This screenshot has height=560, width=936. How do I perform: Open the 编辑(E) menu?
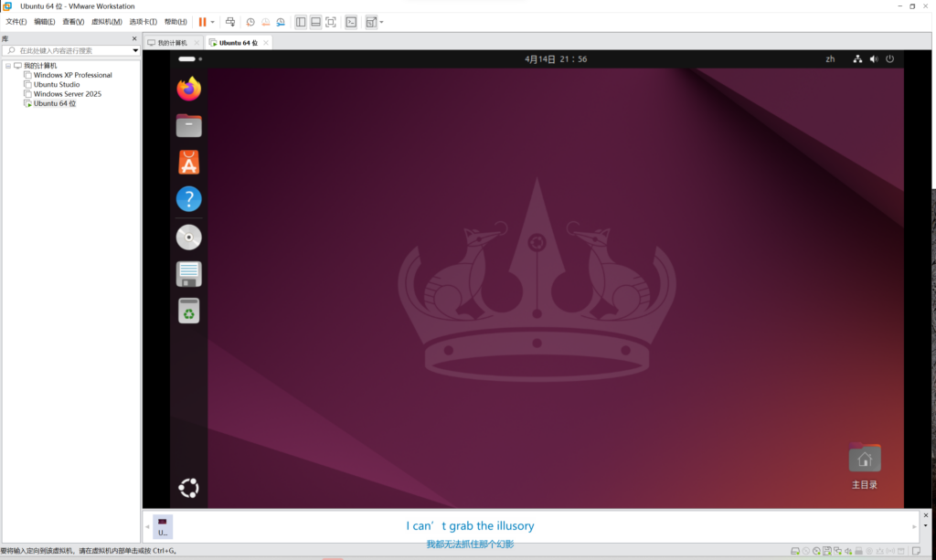44,22
